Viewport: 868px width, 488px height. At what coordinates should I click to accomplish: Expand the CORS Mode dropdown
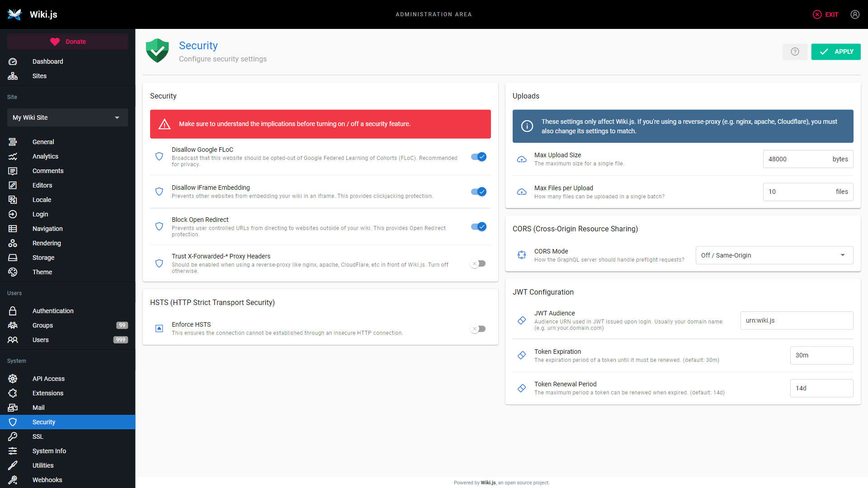coord(774,255)
